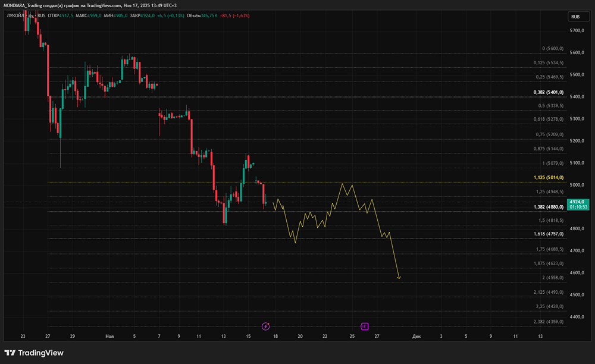Click the yellow forecast arrow tip
Viewport: 595px width, 364px height.
coord(399,278)
